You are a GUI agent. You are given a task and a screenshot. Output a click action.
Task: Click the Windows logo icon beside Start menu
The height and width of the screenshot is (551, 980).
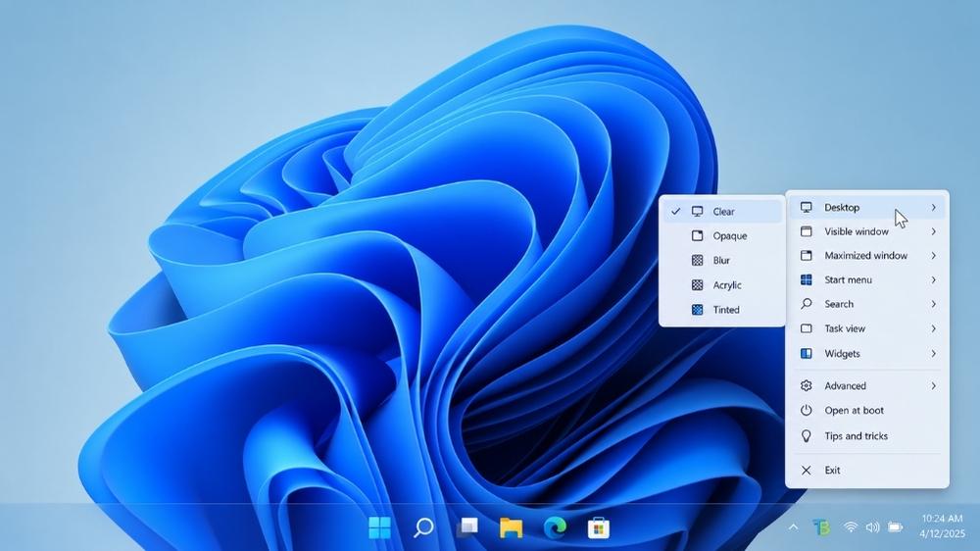tap(807, 279)
